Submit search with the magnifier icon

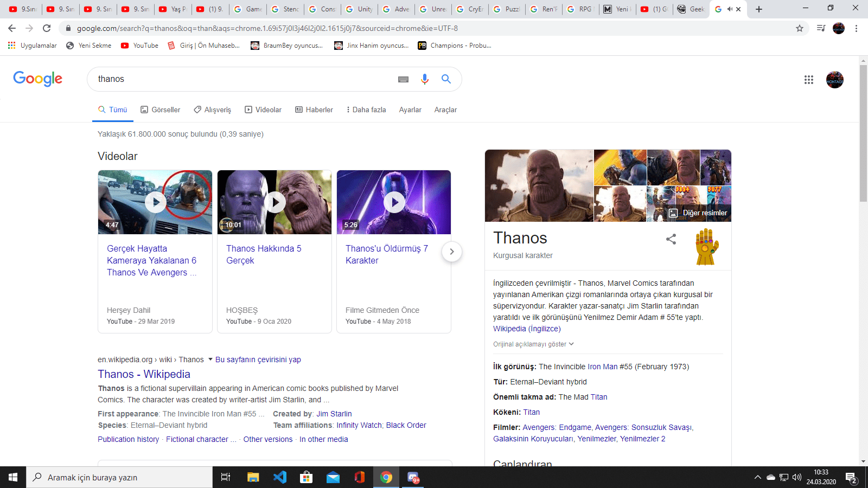446,79
